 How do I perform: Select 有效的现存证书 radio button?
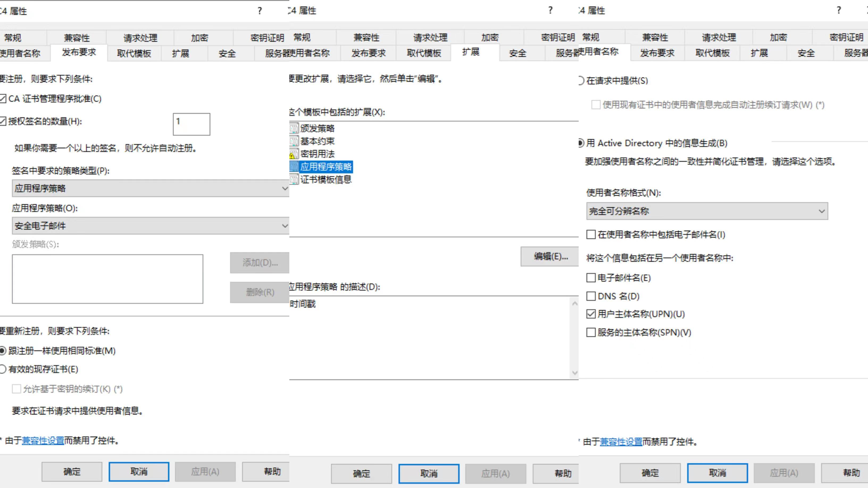(x=3, y=369)
